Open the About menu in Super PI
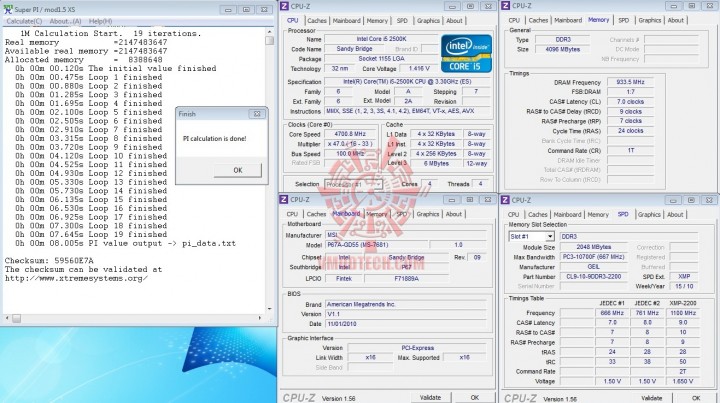 tap(65, 21)
